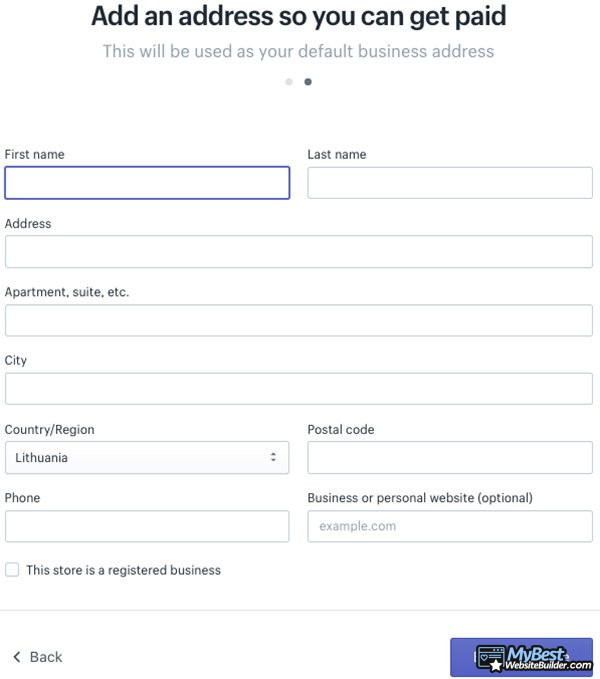
Task: Click the first step indicator dot
Action: point(289,82)
